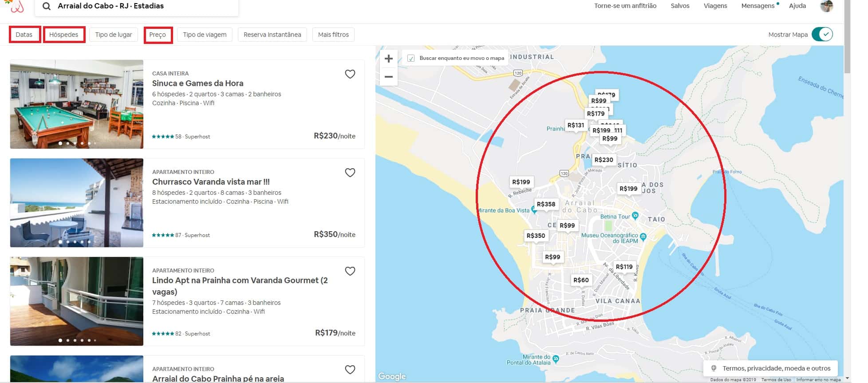This screenshot has width=868, height=383.
Task: Save Arraial do Cabo Prainha pé na areia
Action: tap(350, 370)
